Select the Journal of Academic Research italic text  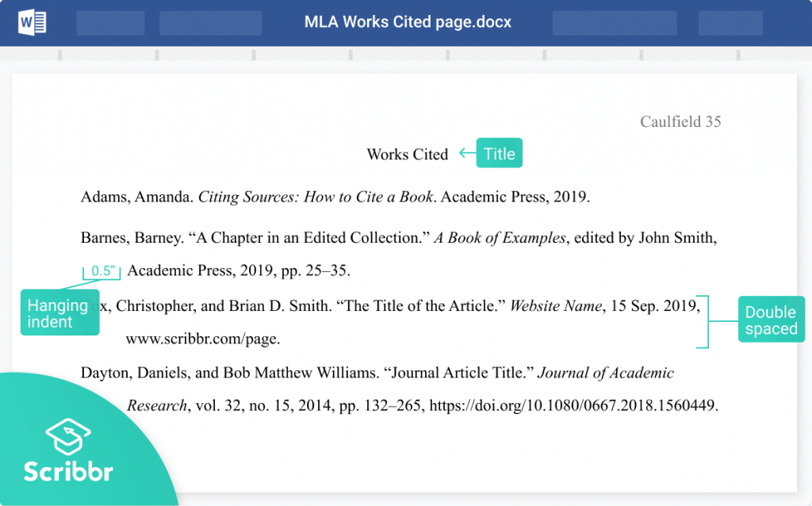click(607, 373)
